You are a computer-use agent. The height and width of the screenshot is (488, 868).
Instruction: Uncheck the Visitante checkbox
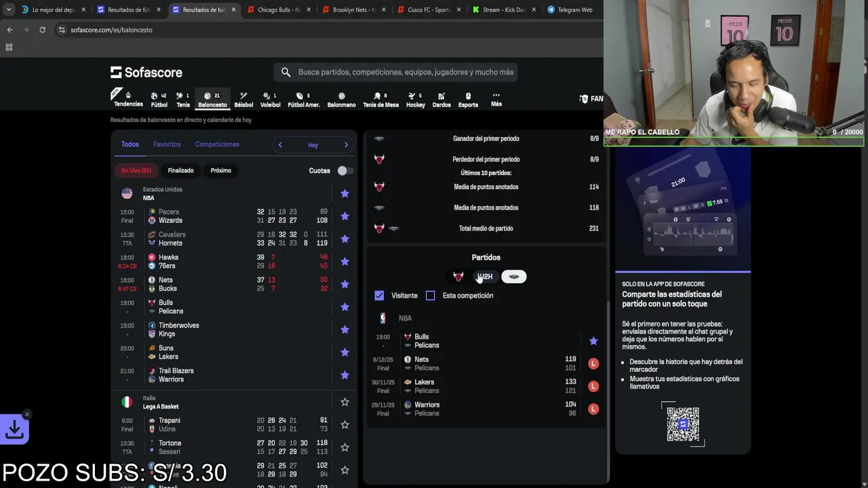379,296
